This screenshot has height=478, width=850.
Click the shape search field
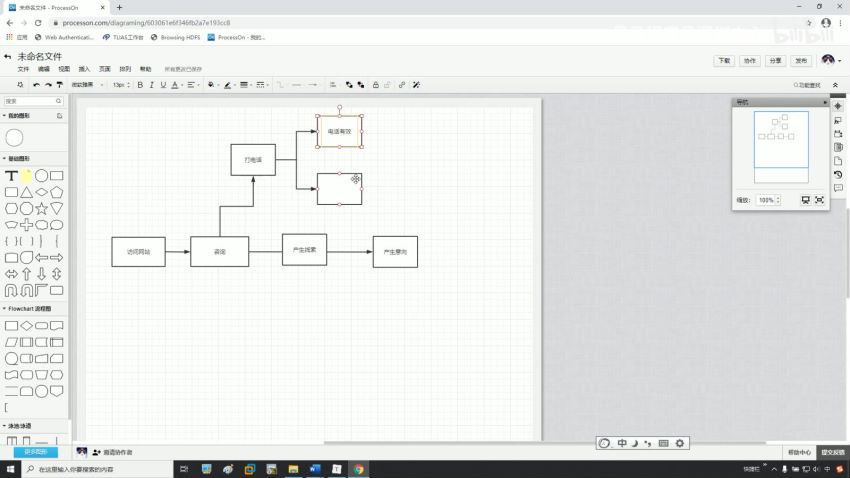click(x=33, y=101)
